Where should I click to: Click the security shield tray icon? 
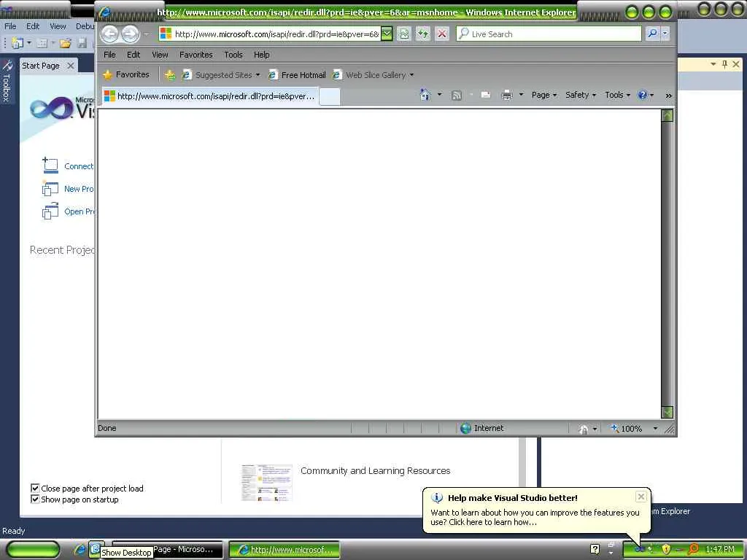click(x=666, y=549)
